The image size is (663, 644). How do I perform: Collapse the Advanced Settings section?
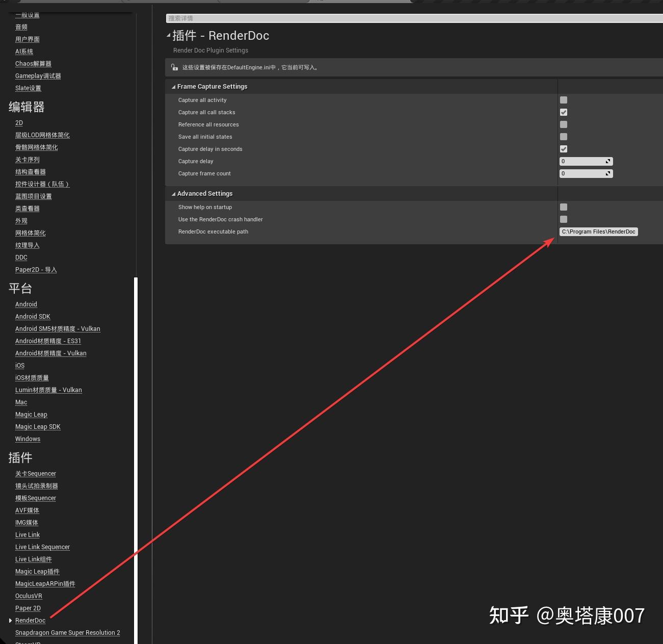pyautogui.click(x=173, y=194)
